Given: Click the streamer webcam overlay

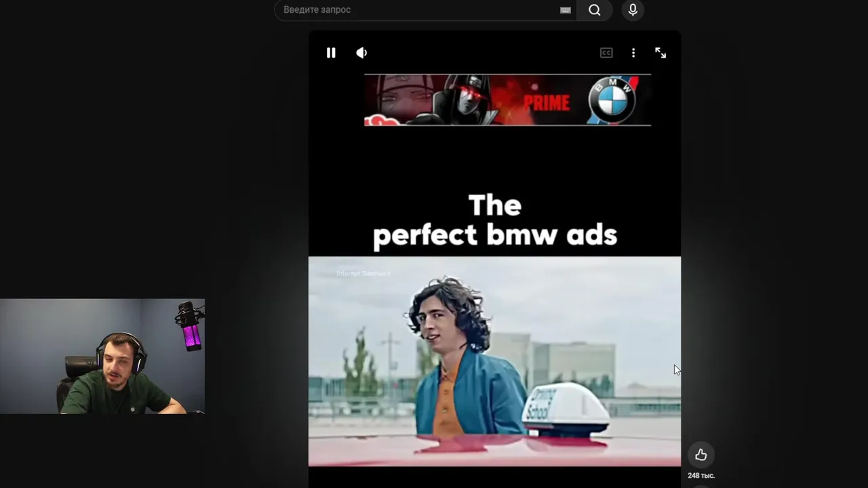Looking at the screenshot, I should (102, 357).
